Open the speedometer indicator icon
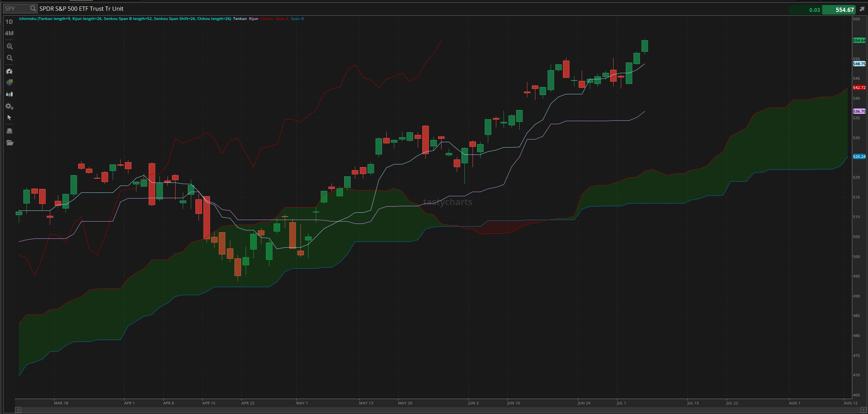The image size is (868, 414). [x=10, y=71]
